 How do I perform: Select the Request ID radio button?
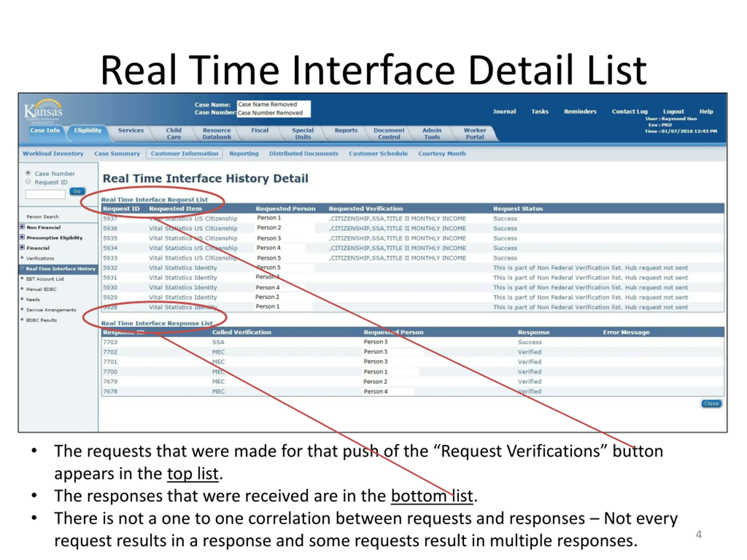[x=28, y=182]
